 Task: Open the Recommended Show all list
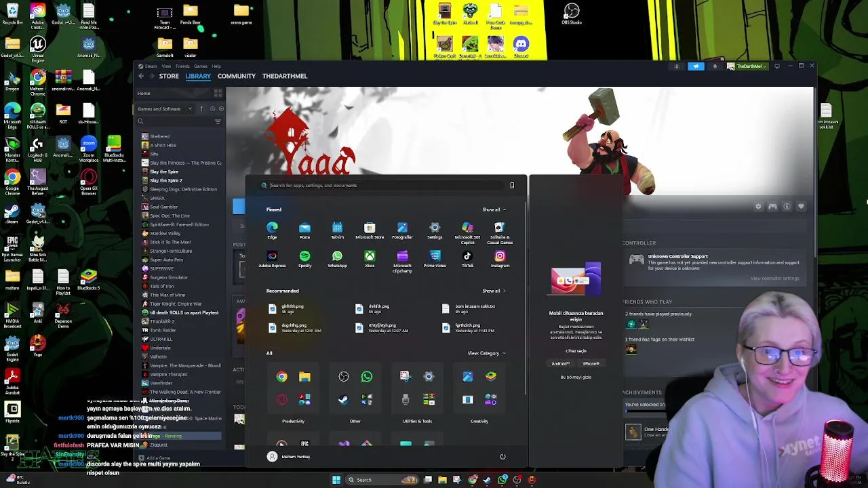(494, 291)
